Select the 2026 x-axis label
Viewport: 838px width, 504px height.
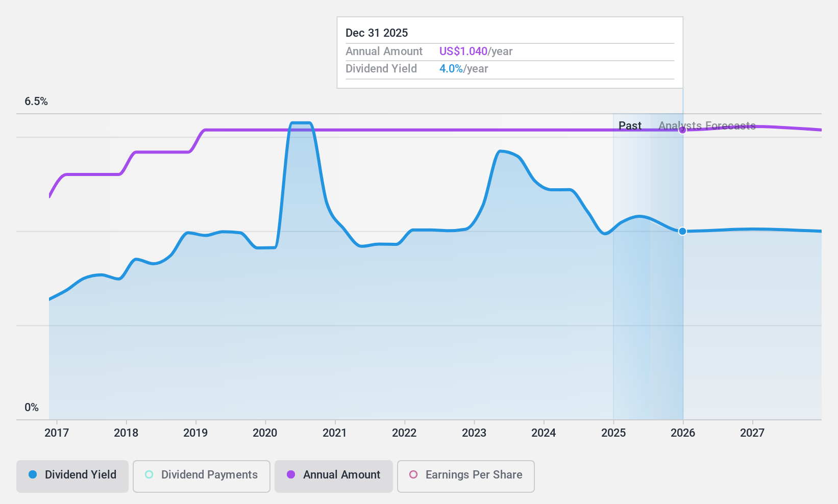point(683,433)
